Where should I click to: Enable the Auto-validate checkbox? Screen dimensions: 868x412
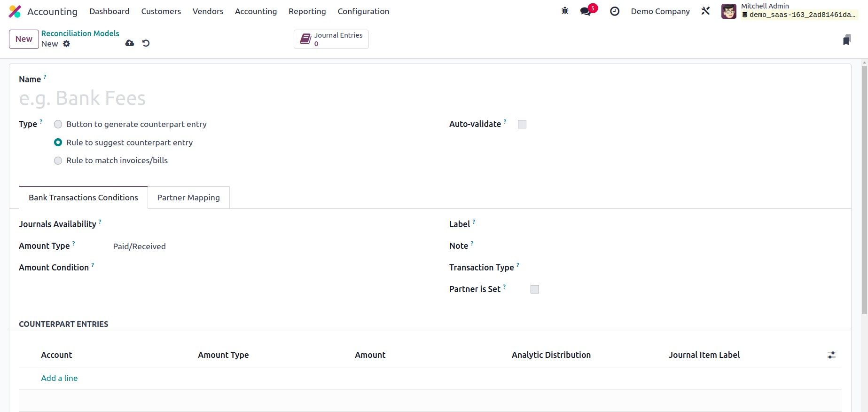522,124
